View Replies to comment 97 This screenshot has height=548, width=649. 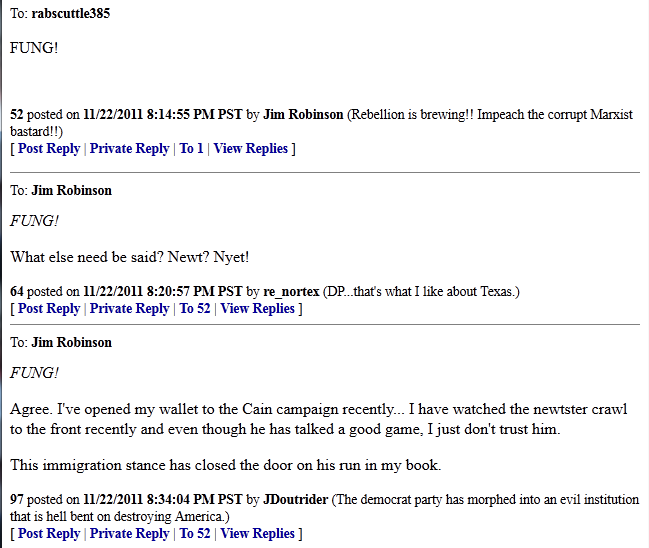257,534
